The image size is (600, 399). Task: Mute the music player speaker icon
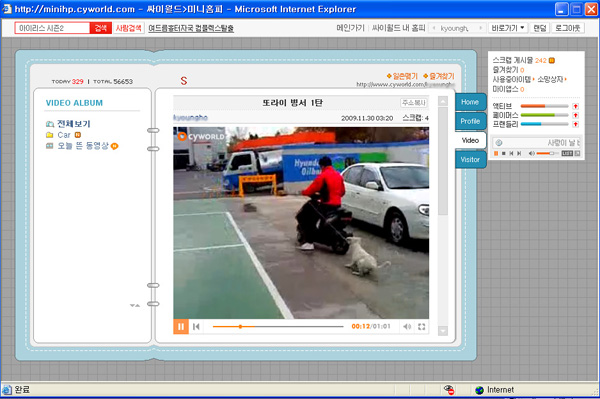532,153
